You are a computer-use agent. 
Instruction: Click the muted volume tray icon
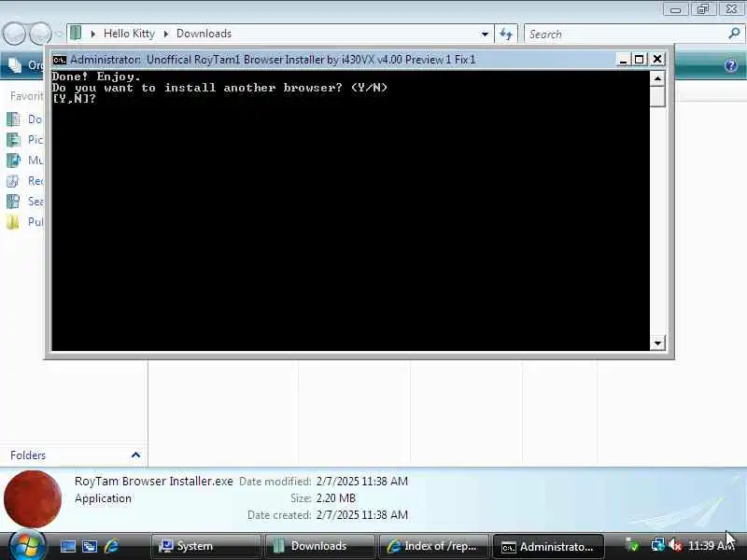674,545
